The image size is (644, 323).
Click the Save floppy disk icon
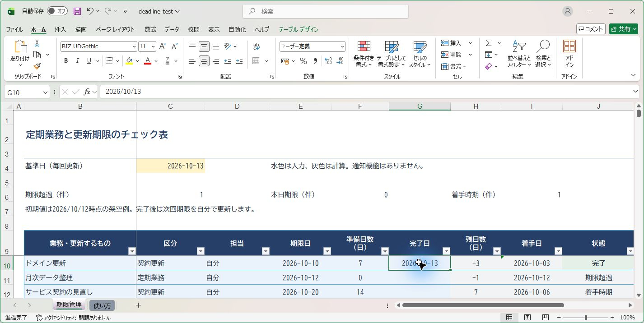[77, 11]
